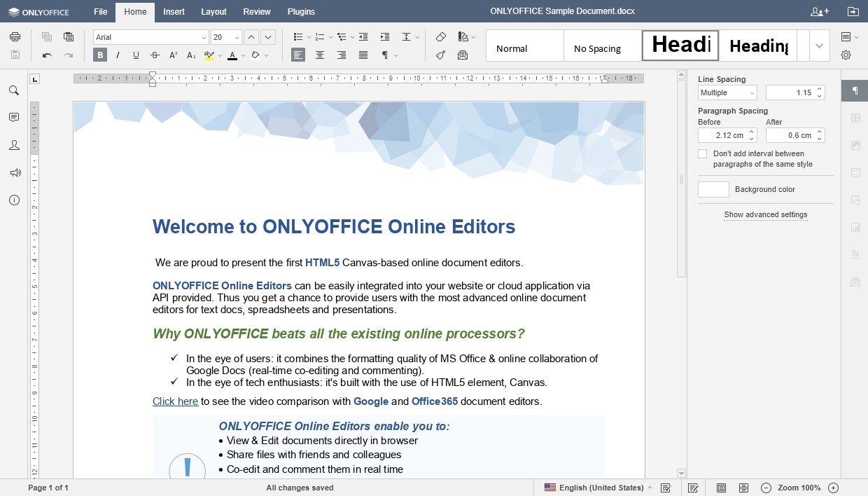Image resolution: width=868 pixels, height=496 pixels.
Task: Switch to the Insert ribbon tab
Action: tap(173, 11)
